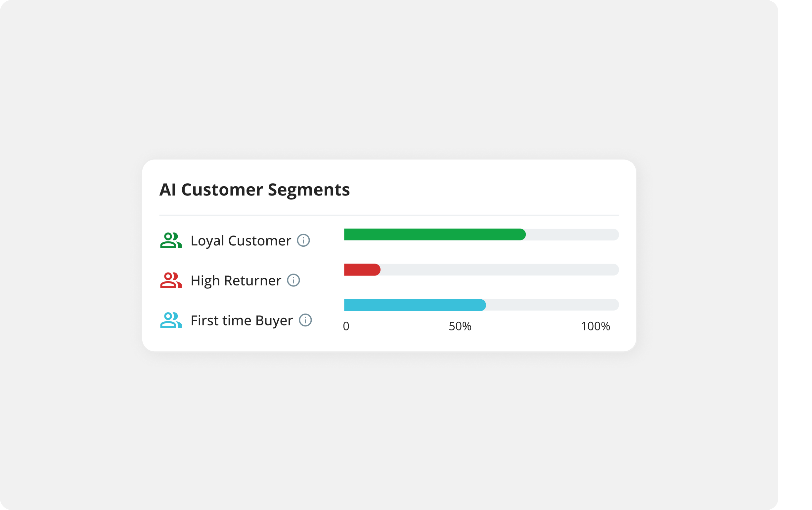Viewport: 812px width, 510px height.
Task: Select the AI Customer Segments card title
Action: click(254, 190)
